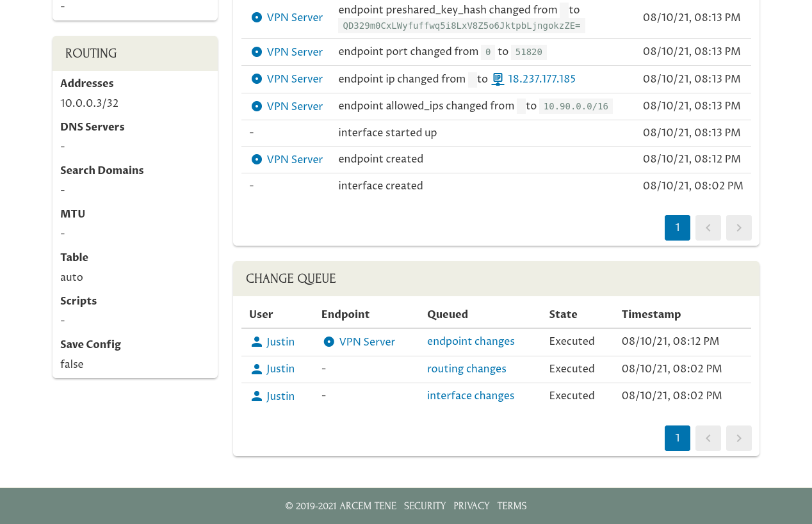The width and height of the screenshot is (812, 524).
Task: Click timestamp 08/10/21, 08:12 PM in Change Queue
Action: [x=670, y=342]
